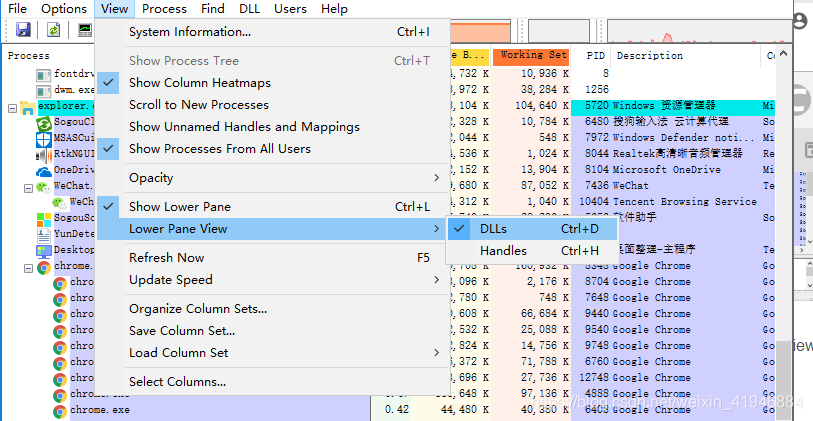Open the Lower Pane View submenu
Image resolution: width=813 pixels, height=421 pixels.
pyautogui.click(x=274, y=229)
